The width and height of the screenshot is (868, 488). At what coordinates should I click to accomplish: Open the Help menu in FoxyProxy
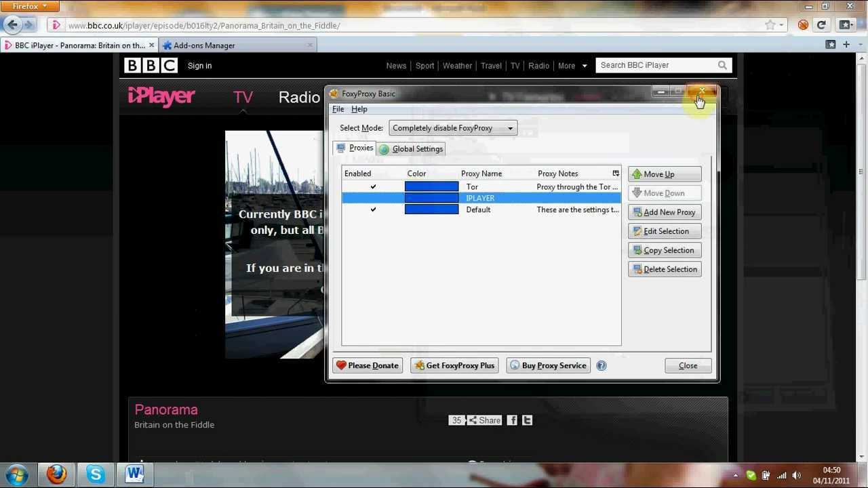click(x=359, y=109)
